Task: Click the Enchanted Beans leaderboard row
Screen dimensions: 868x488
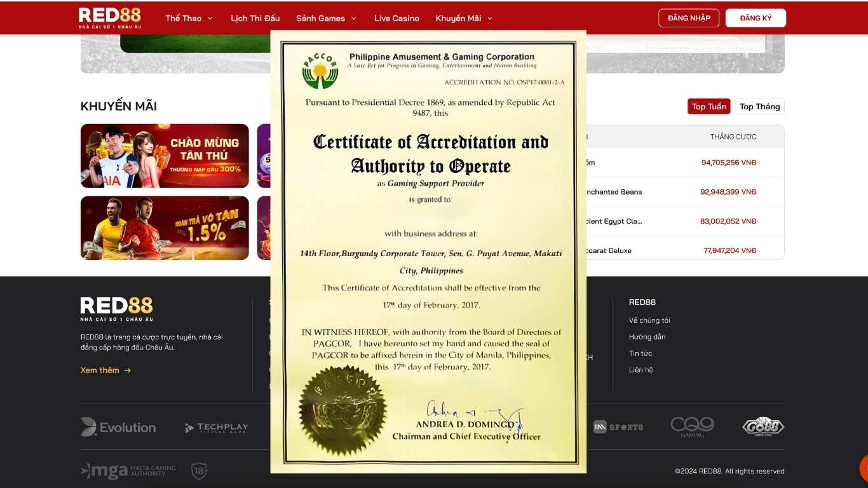Action: click(x=685, y=192)
